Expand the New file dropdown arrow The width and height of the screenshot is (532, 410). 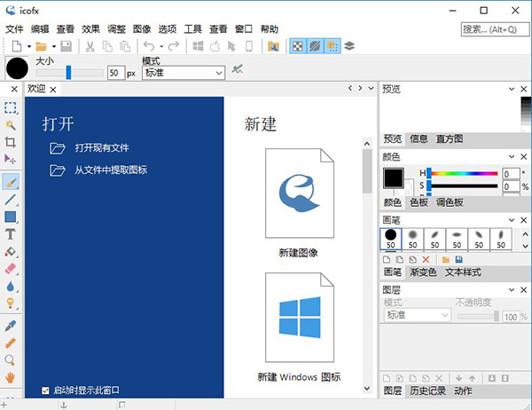[x=28, y=45]
